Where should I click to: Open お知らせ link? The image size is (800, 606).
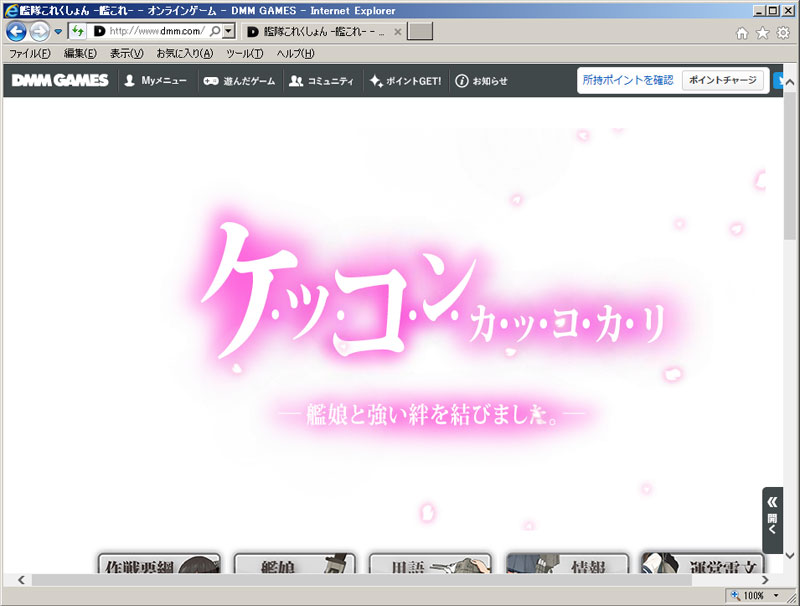point(490,81)
